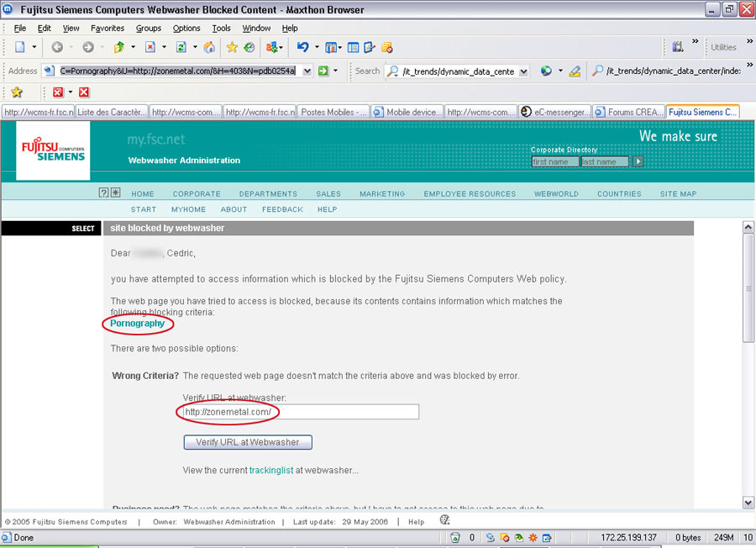Click the recycle bin status bar icon
756x548 pixels.
coord(454,537)
